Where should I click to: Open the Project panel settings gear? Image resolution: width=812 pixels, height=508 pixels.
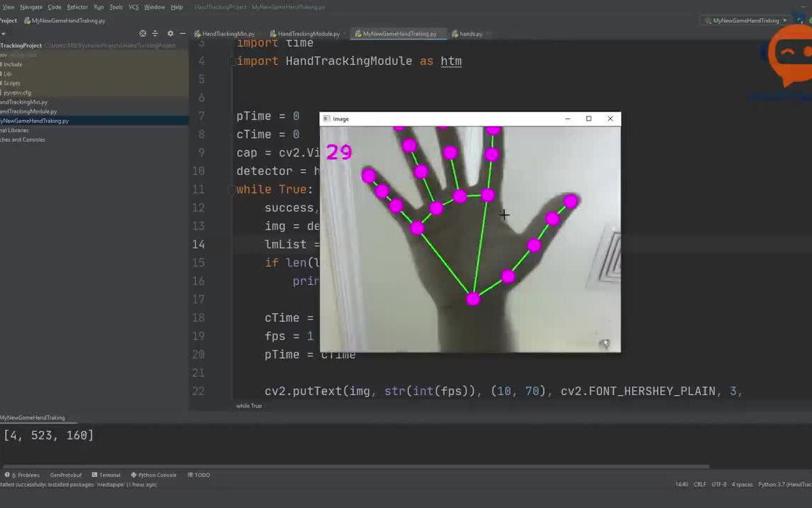[x=170, y=33]
